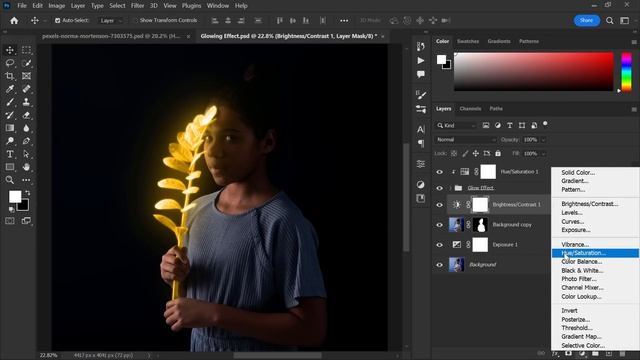This screenshot has width=640, height=360.
Task: Select the Blur tool
Action: [26, 128]
